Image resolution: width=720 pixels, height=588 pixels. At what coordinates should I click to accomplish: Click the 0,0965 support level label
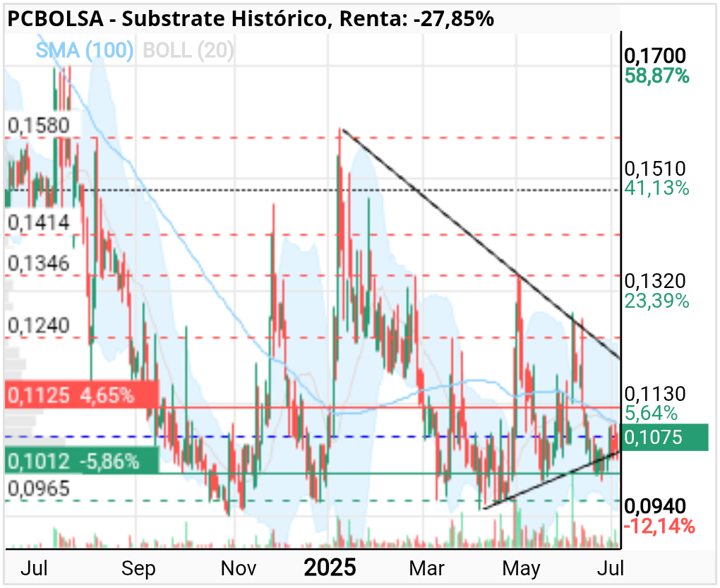(39, 488)
